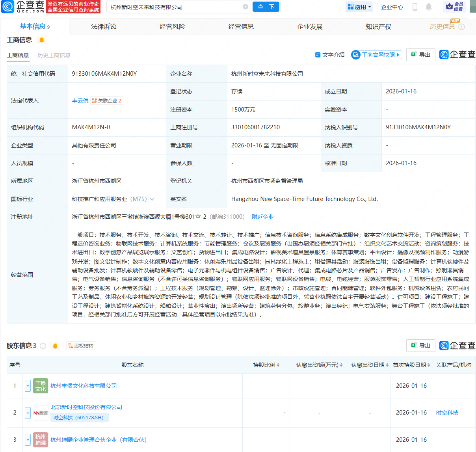Open legal representative 丰云俊 link
The width and height of the screenshot is (476, 452).
pyautogui.click(x=80, y=100)
